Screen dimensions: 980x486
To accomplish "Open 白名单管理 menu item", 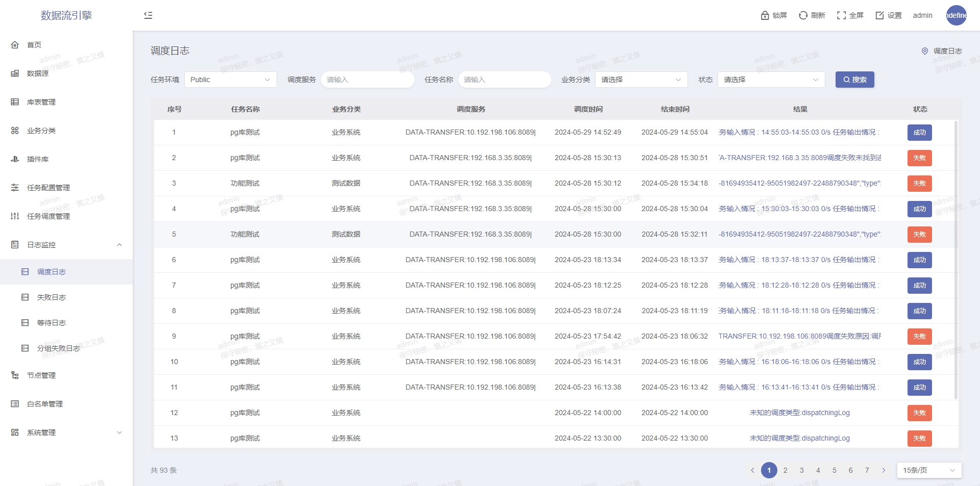I will click(66, 404).
